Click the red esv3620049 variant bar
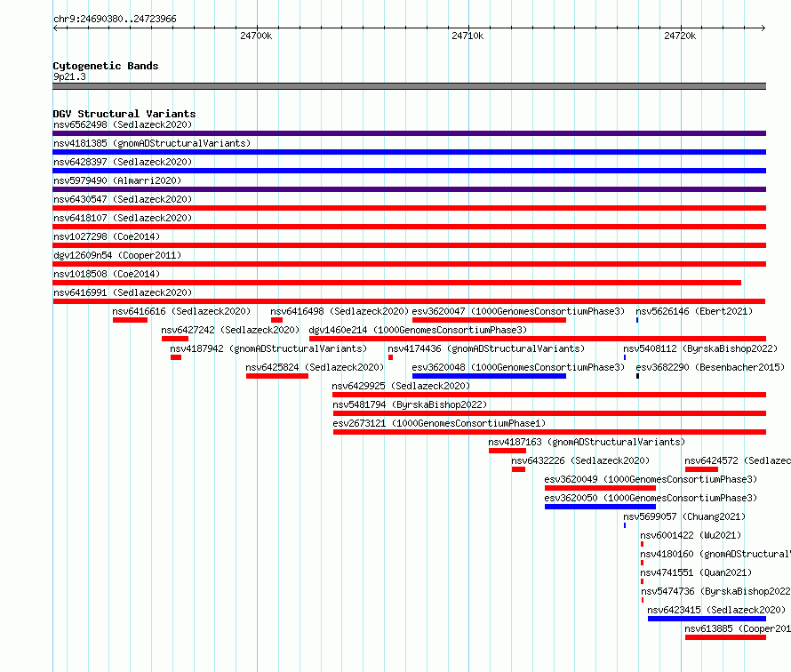 tap(600, 488)
